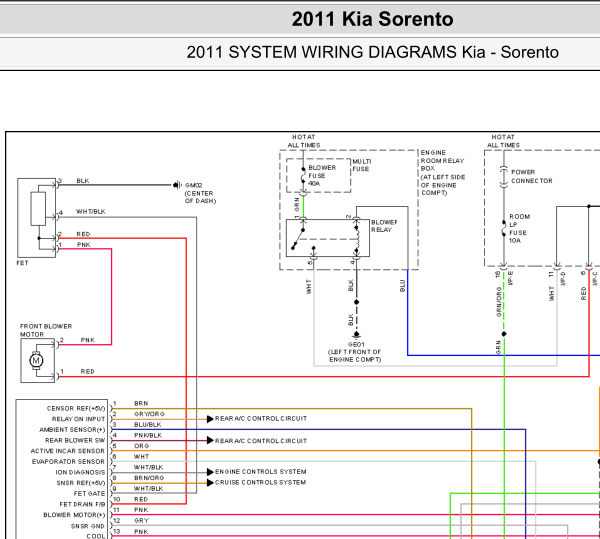Click 'ACTIVE INCAR SENSOR' pin label
Viewport: 600px width, 539px height.
tap(68, 451)
